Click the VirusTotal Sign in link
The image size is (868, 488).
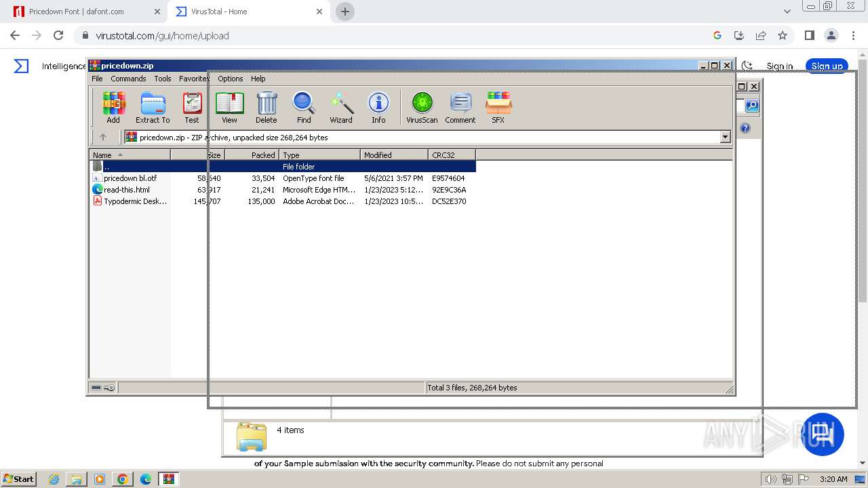pos(779,66)
